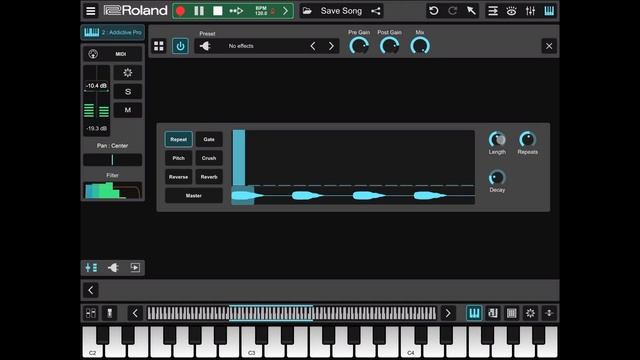Select the Reverse effect tab
Viewport: 640px width, 360px height.
(x=178, y=177)
